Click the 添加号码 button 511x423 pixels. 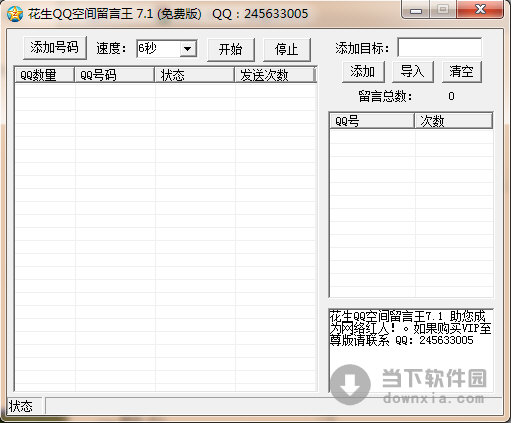[x=55, y=48]
